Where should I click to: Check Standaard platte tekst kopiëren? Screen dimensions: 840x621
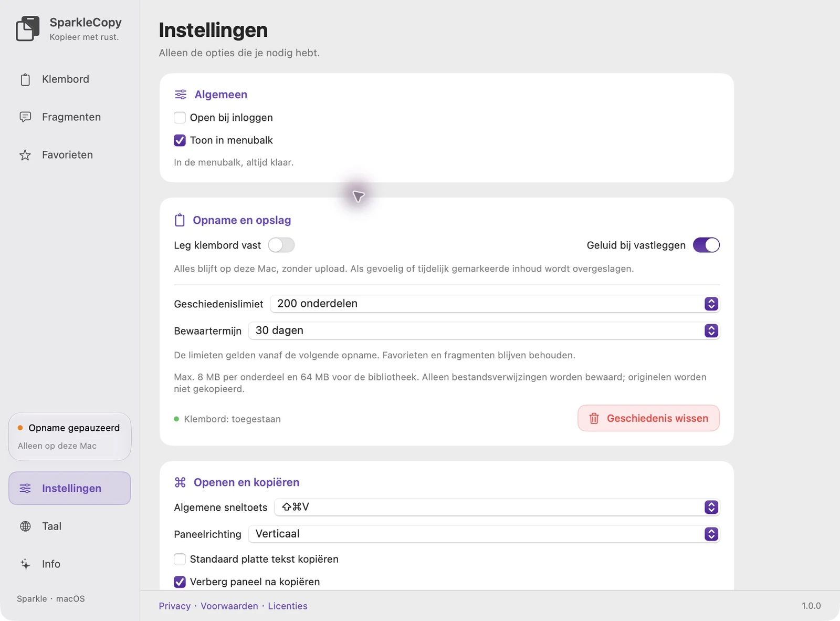point(180,559)
